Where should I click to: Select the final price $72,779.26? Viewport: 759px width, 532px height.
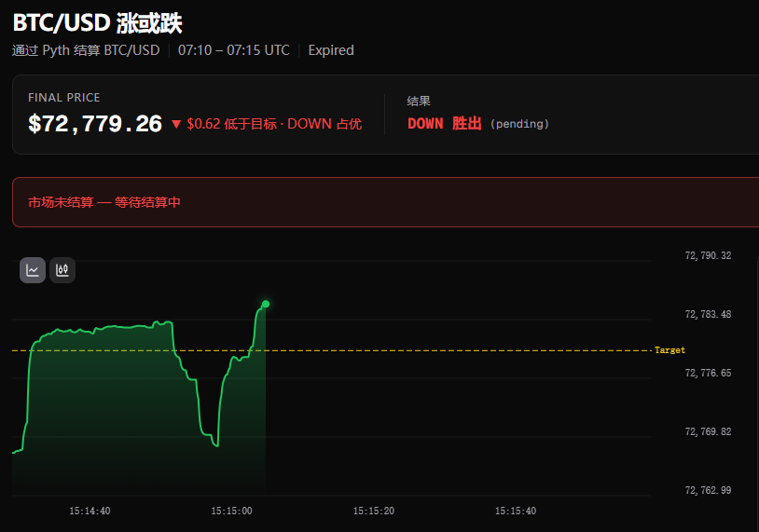pyautogui.click(x=95, y=124)
